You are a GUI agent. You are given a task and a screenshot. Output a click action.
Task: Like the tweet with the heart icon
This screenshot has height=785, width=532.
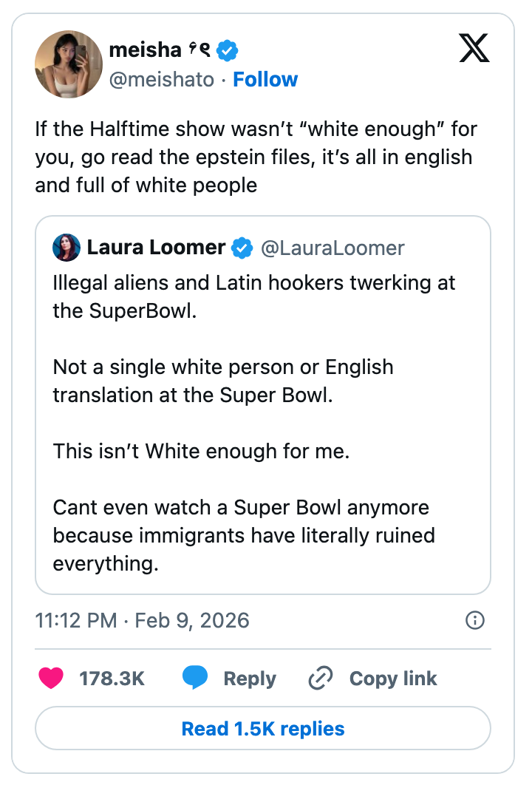51,678
